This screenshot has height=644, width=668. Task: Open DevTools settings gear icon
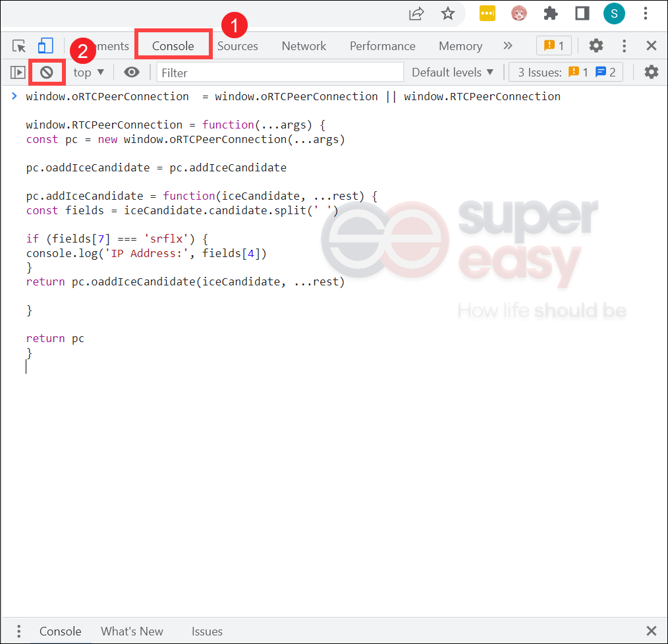tap(596, 45)
